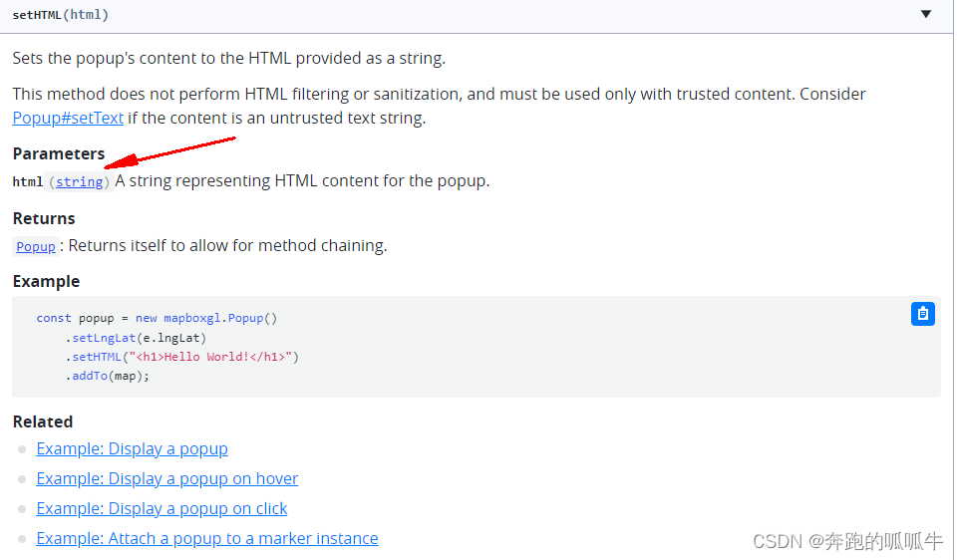Image resolution: width=959 pixels, height=560 pixels.
Task: Click the Example heading
Action: [46, 281]
